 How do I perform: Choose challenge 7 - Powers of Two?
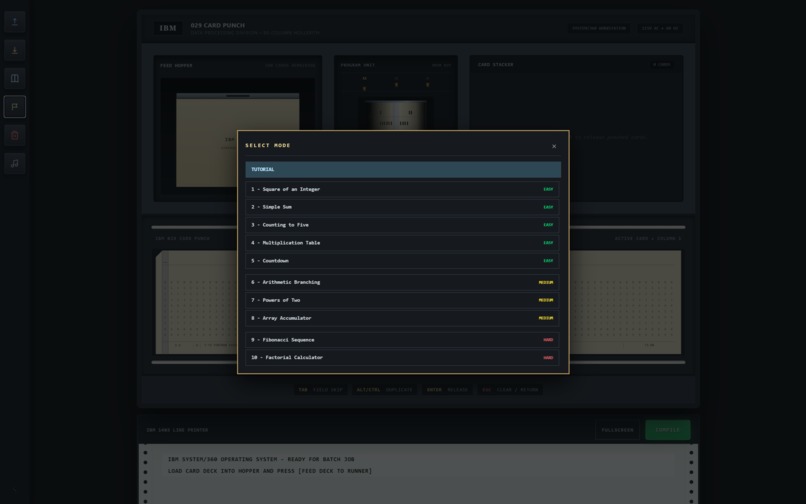402,300
